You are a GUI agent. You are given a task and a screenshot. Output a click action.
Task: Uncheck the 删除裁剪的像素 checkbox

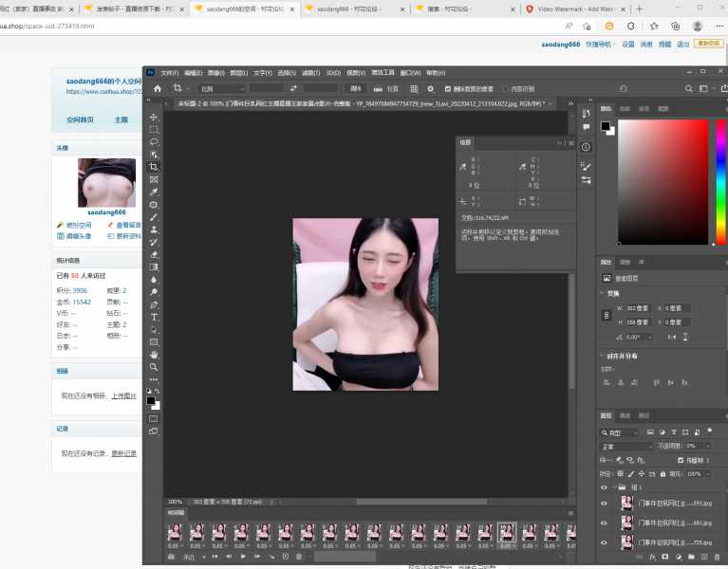(448, 88)
